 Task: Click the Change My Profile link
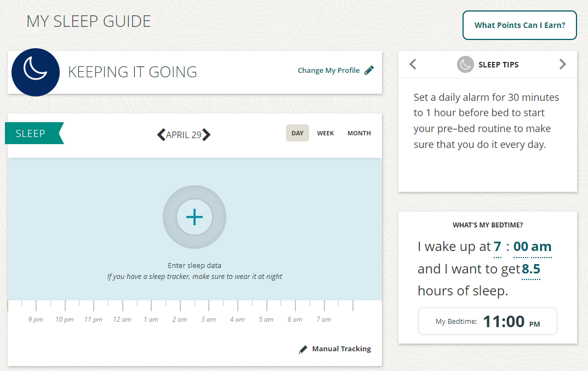pos(328,70)
